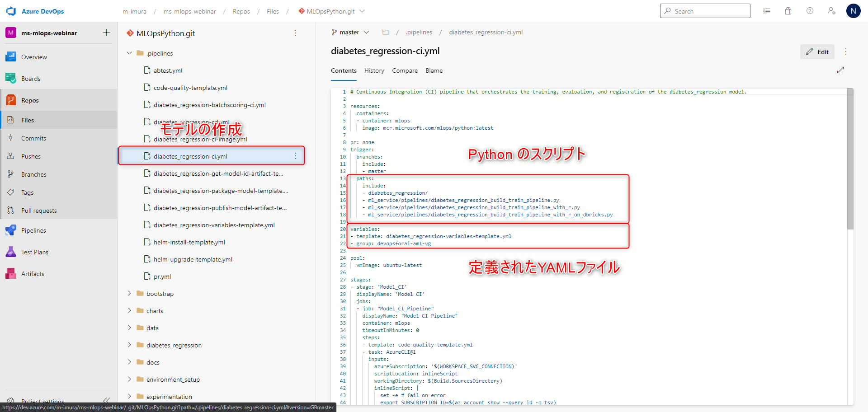Click the Search input field
Viewport: 868px width, 412px height.
(x=705, y=11)
